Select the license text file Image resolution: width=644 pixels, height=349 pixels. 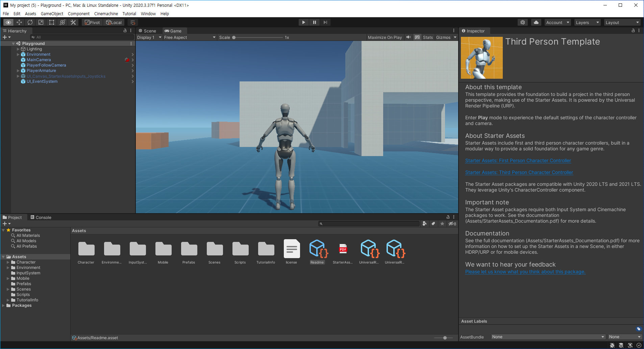pyautogui.click(x=291, y=252)
